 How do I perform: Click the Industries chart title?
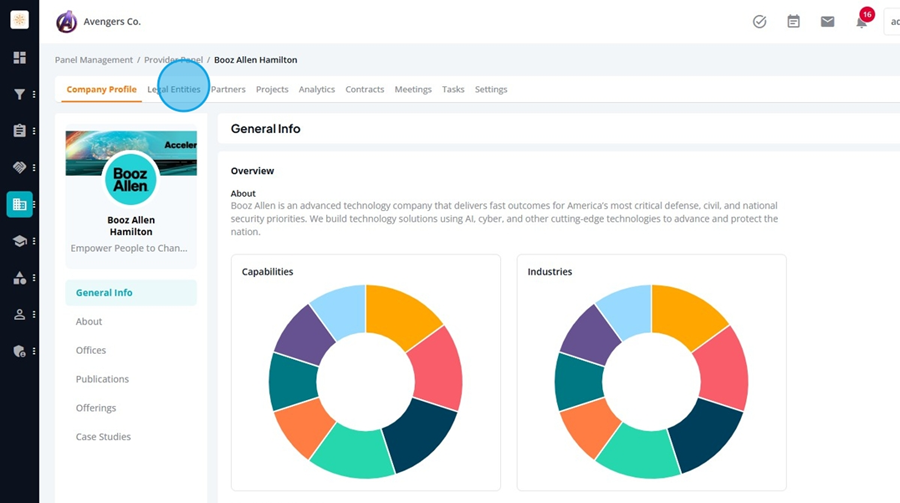tap(550, 272)
